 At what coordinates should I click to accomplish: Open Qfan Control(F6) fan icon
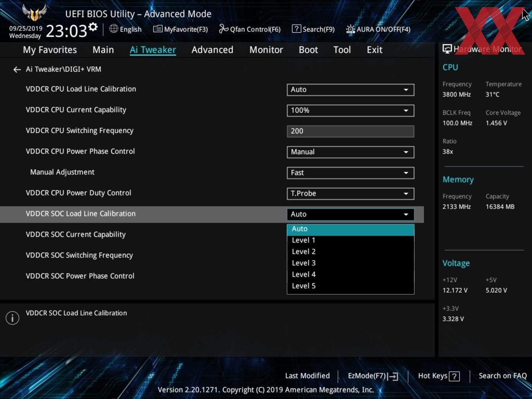[x=223, y=29]
